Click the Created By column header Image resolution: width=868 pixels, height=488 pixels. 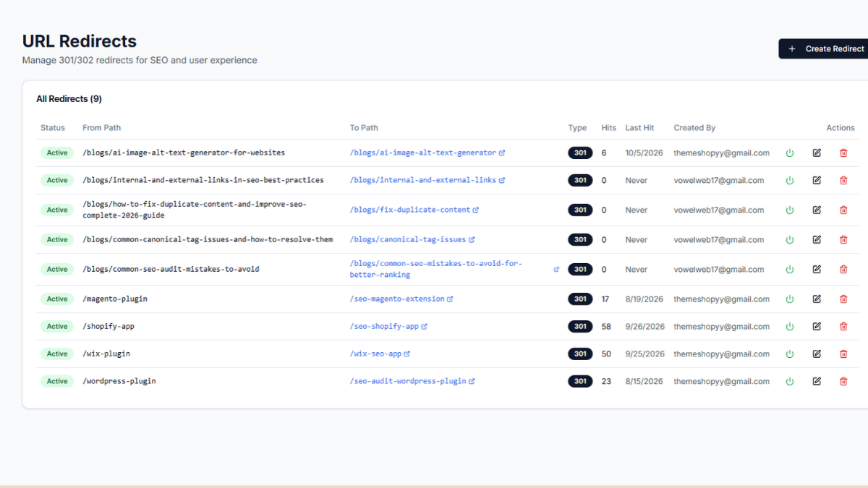(x=694, y=128)
